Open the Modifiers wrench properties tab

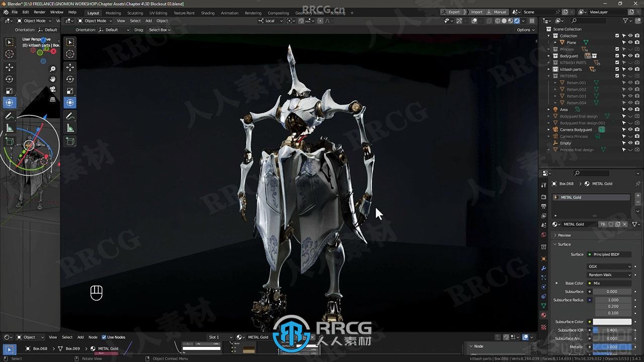(x=543, y=268)
